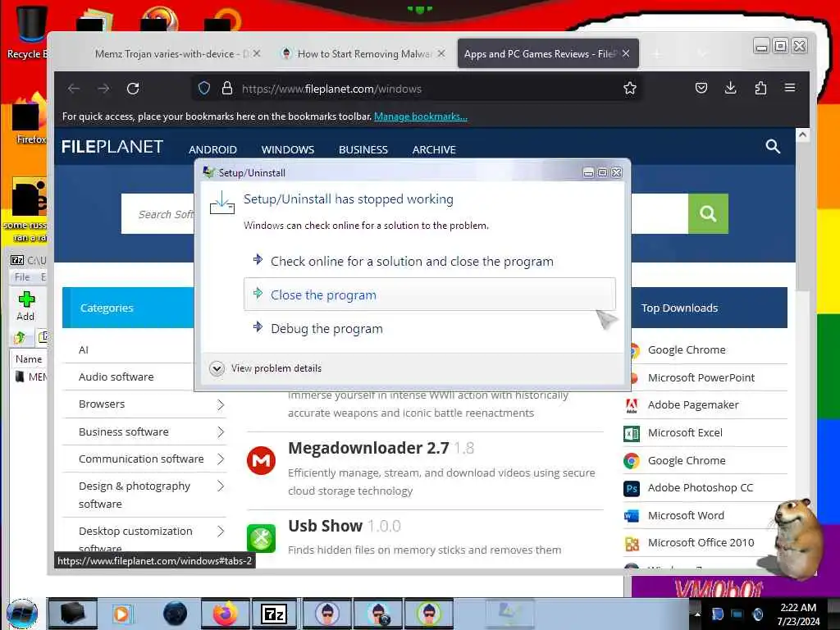The width and height of the screenshot is (840, 630).
Task: Open the Firefox hamburger menu
Action: [x=790, y=88]
